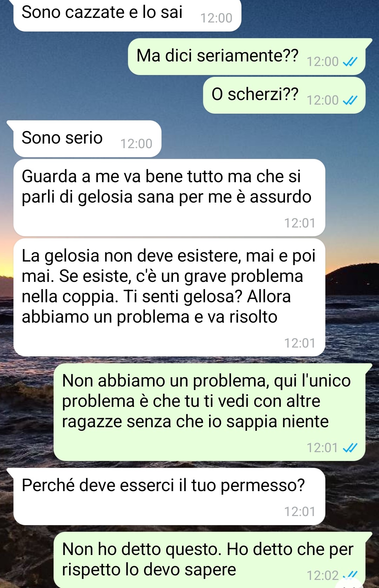Image resolution: width=379 pixels, height=588 pixels.
Task: Tap read ticks on 'Non abbiamo un problema' message
Action: point(350,448)
